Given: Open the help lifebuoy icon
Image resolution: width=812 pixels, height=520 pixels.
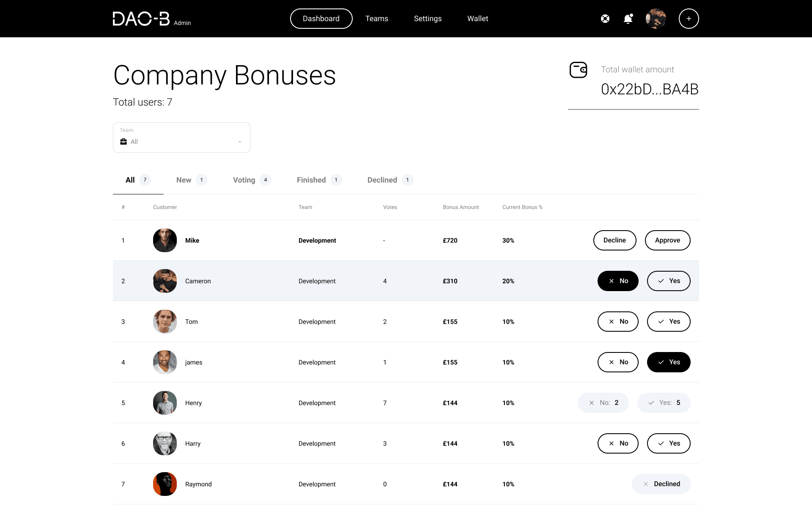Looking at the screenshot, I should (605, 19).
